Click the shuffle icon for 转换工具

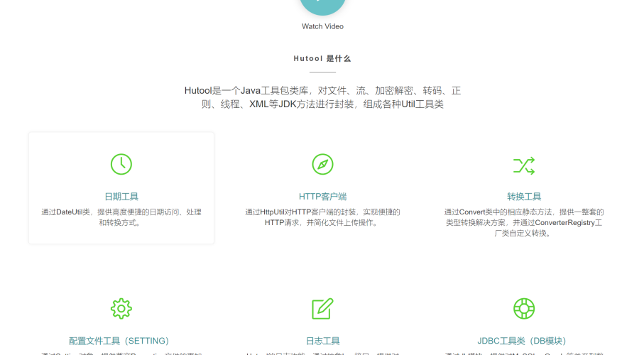click(524, 165)
